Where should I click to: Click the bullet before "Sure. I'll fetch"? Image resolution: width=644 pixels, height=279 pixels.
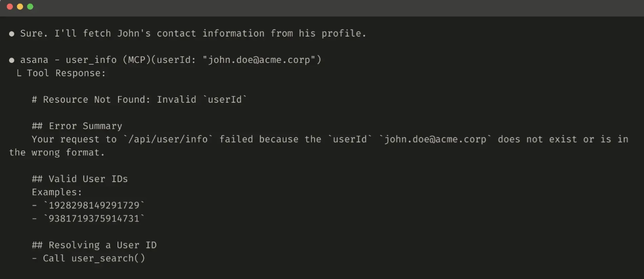click(12, 33)
